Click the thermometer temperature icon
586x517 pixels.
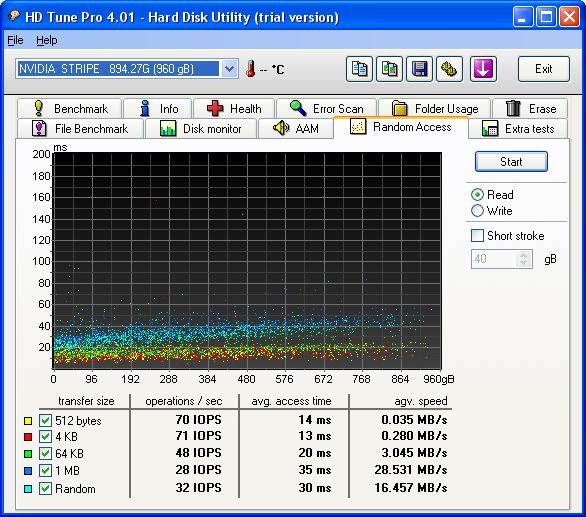click(x=251, y=69)
